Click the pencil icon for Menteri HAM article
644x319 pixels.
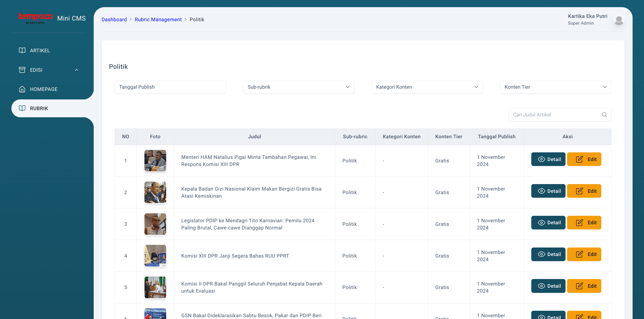point(579,159)
